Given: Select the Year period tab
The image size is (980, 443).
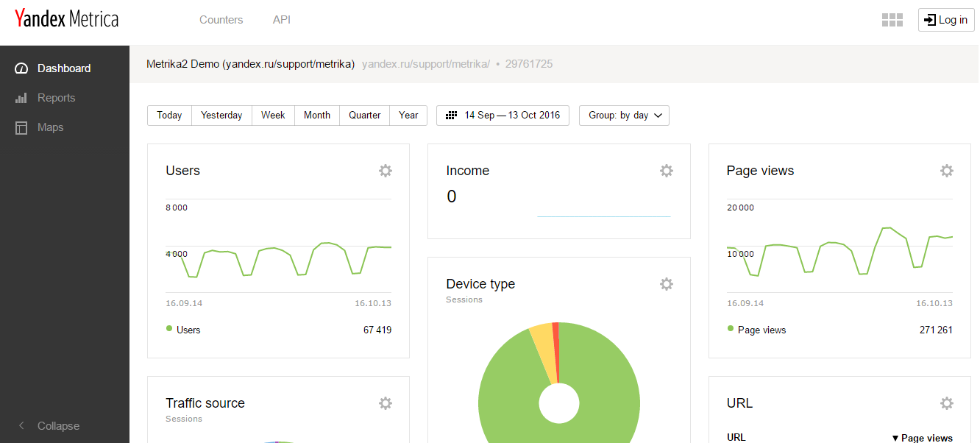Looking at the screenshot, I should 408,116.
